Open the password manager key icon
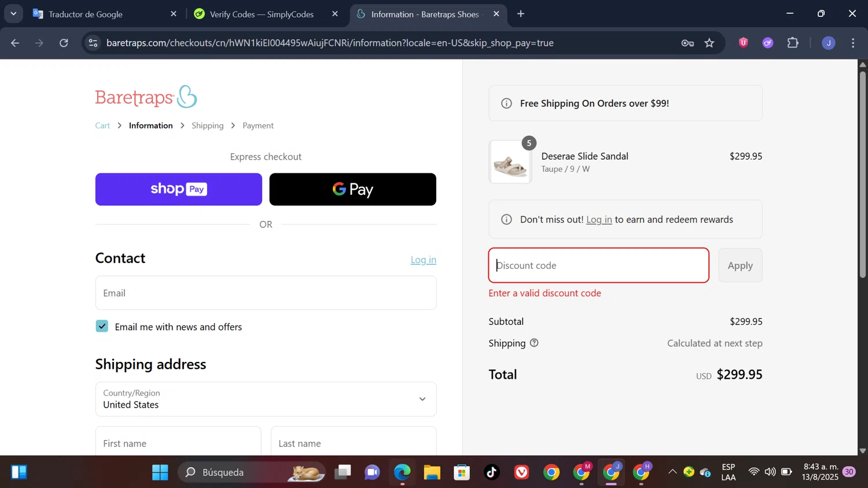Image resolution: width=868 pixels, height=488 pixels. [x=687, y=43]
